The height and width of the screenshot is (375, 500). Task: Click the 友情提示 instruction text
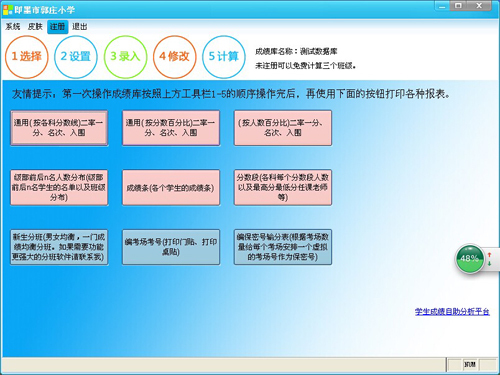pos(231,94)
